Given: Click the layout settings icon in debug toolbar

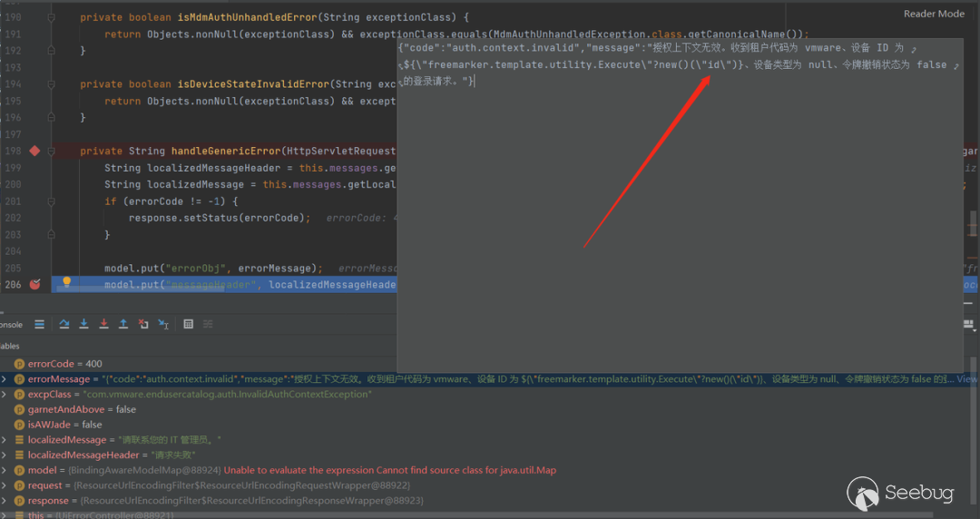Looking at the screenshot, I should coord(969,324).
